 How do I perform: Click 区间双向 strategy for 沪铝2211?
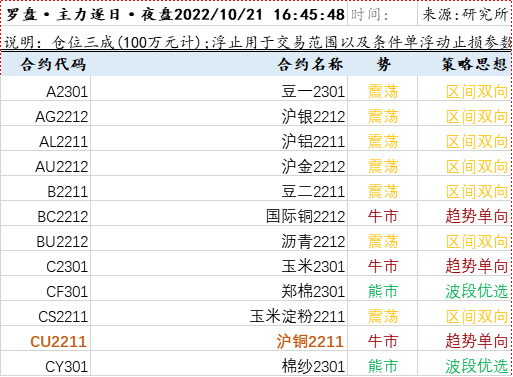point(477,141)
